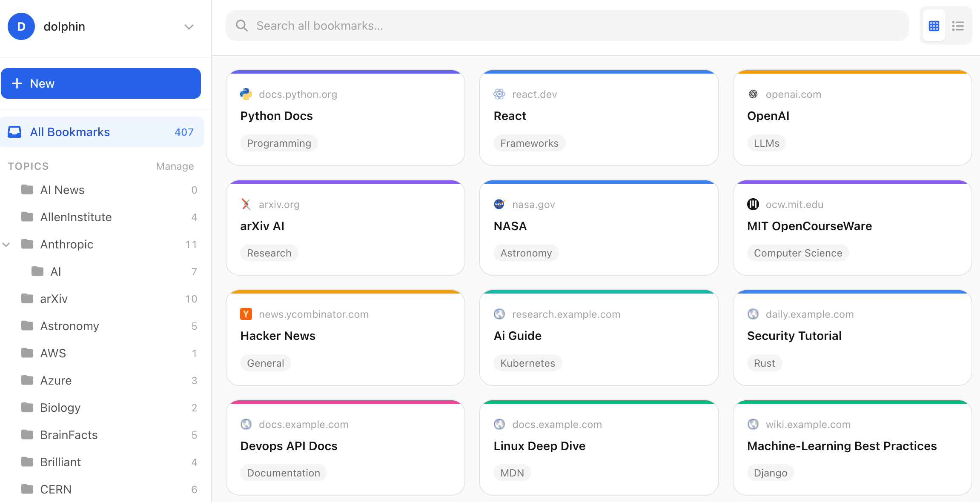Click the AWS folder icon
980x502 pixels.
[x=27, y=353]
